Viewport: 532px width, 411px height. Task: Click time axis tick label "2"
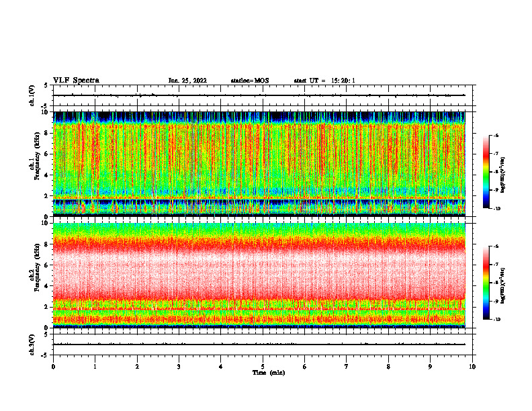(x=137, y=367)
